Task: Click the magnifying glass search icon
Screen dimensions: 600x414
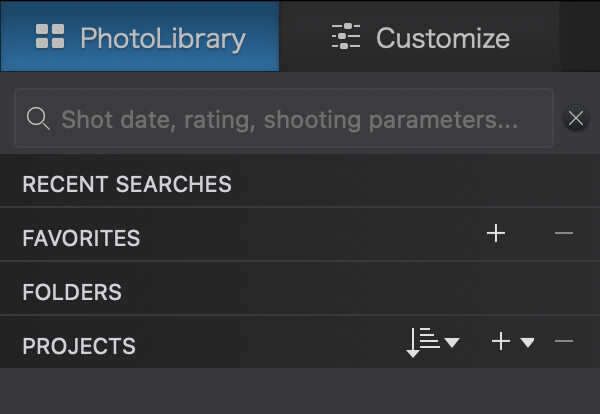Action: pos(38,119)
